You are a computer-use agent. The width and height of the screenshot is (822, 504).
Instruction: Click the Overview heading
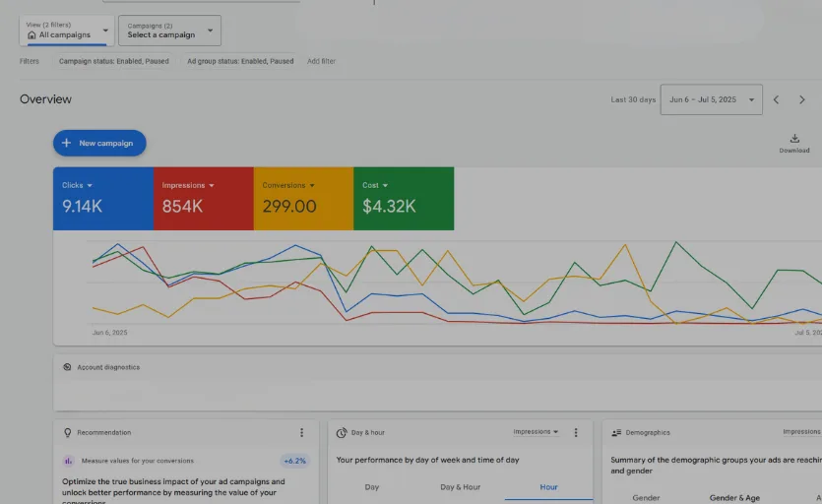[45, 99]
